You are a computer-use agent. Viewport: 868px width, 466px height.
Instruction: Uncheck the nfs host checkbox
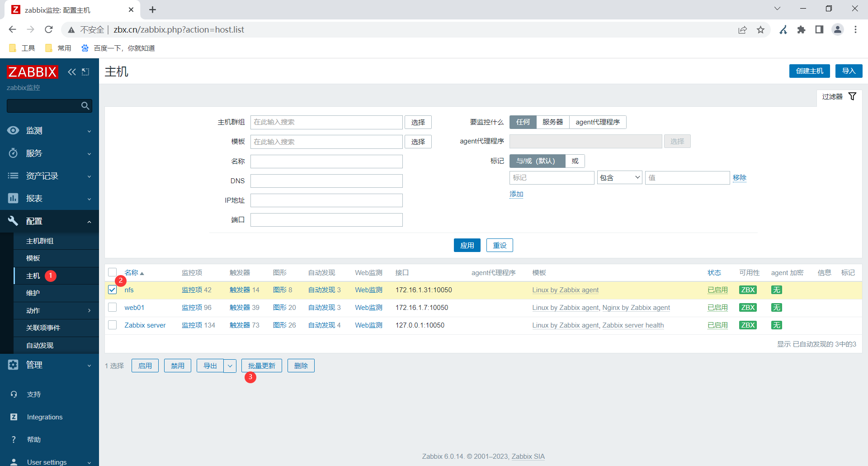coord(113,290)
